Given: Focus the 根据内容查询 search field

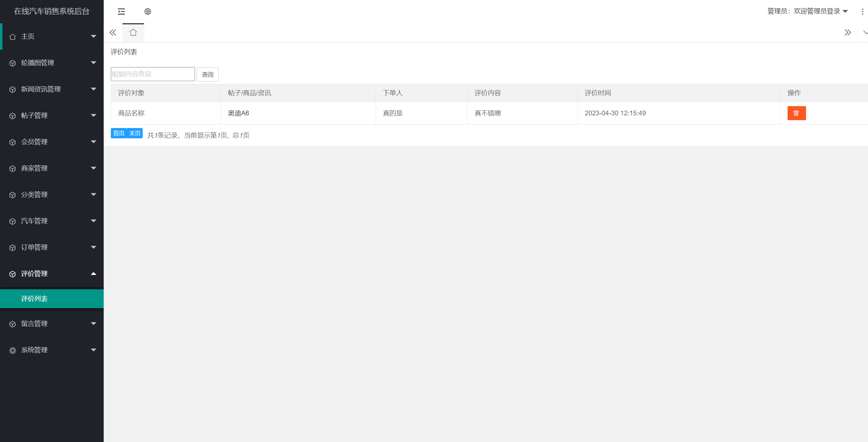Looking at the screenshot, I should click(153, 74).
